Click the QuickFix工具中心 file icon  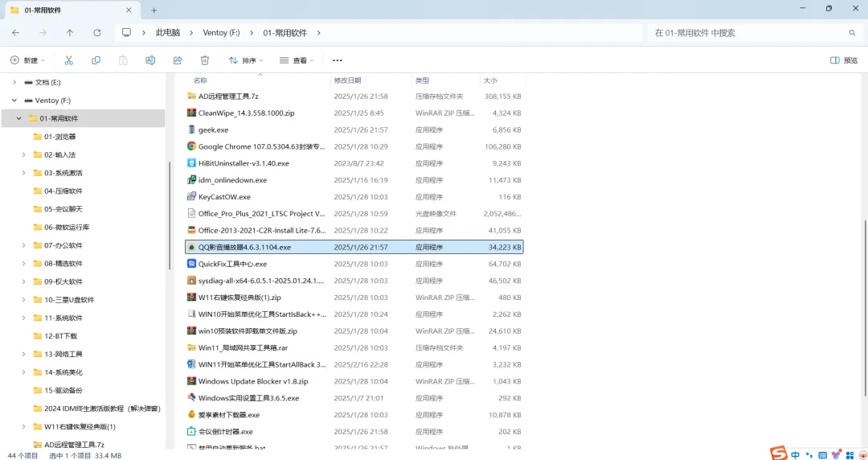pyautogui.click(x=191, y=264)
